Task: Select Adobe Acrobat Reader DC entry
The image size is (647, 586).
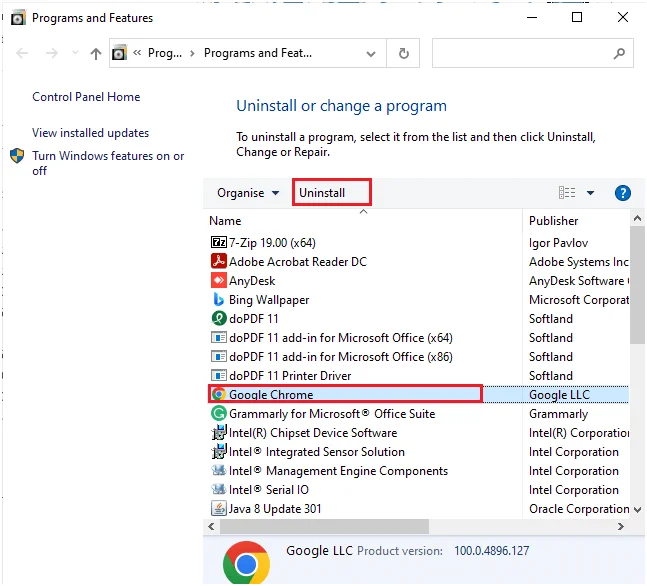Action: (x=298, y=262)
